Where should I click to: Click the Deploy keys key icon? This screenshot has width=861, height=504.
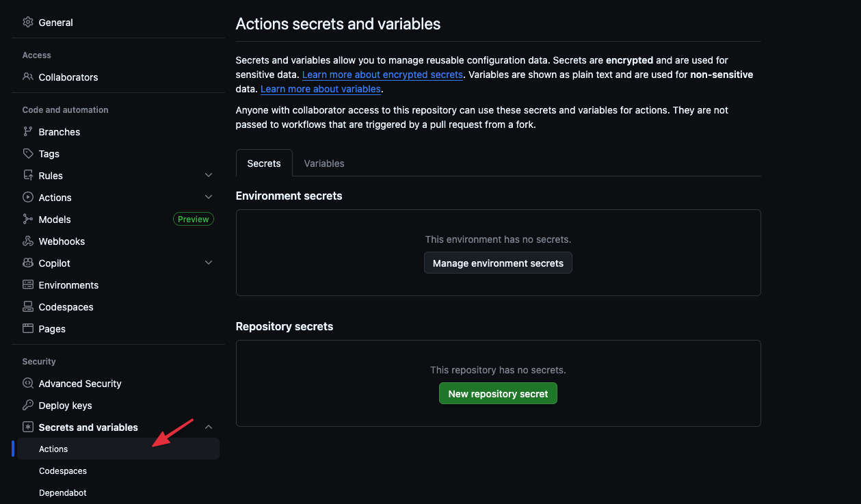[x=28, y=406]
